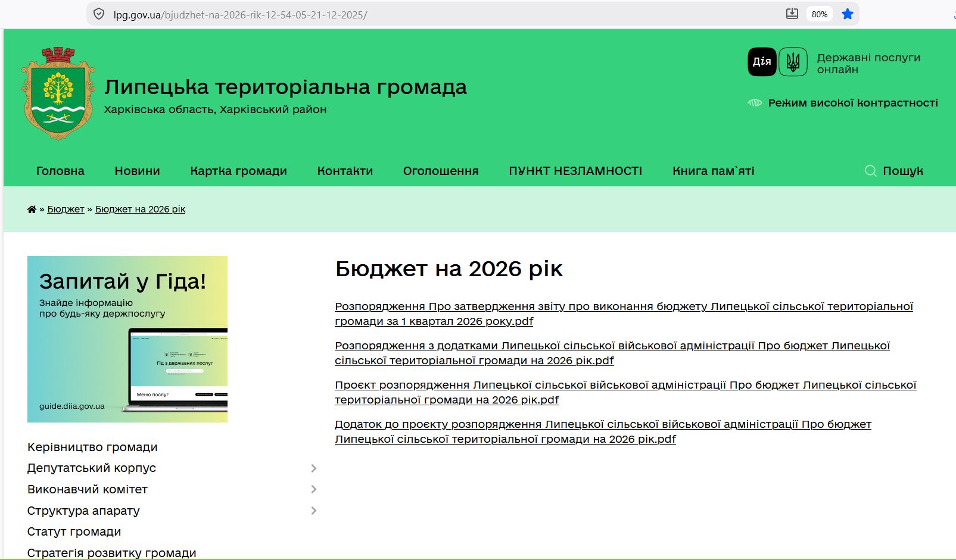Image resolution: width=956 pixels, height=560 pixels.
Task: Open Розпорядження з додатками budget pdf link
Action: 612,353
